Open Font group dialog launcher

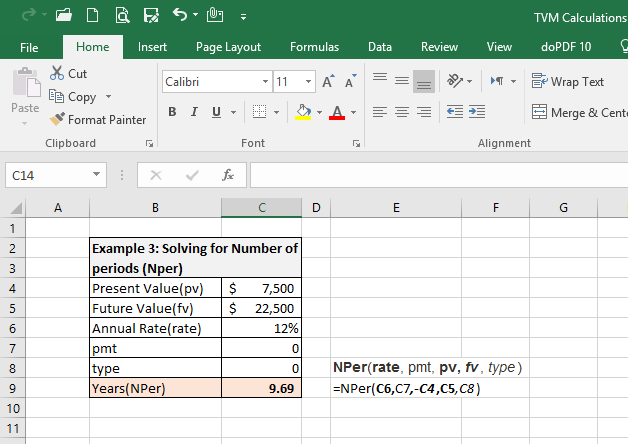click(x=356, y=143)
